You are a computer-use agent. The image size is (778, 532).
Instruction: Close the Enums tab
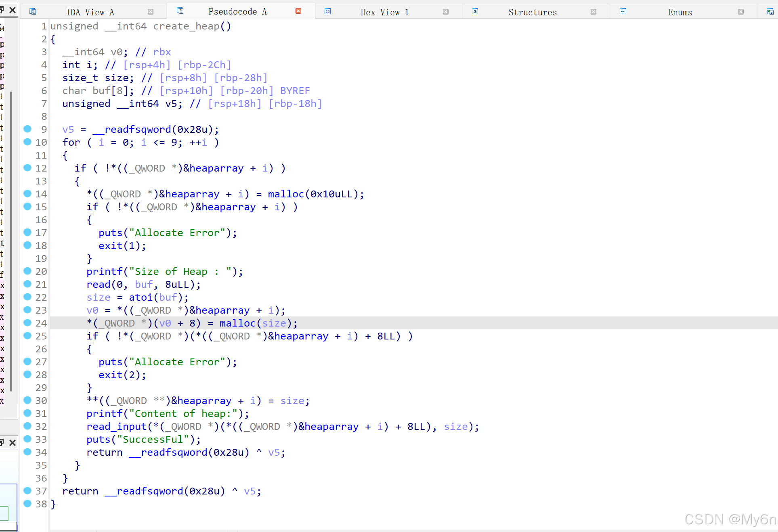click(x=741, y=12)
